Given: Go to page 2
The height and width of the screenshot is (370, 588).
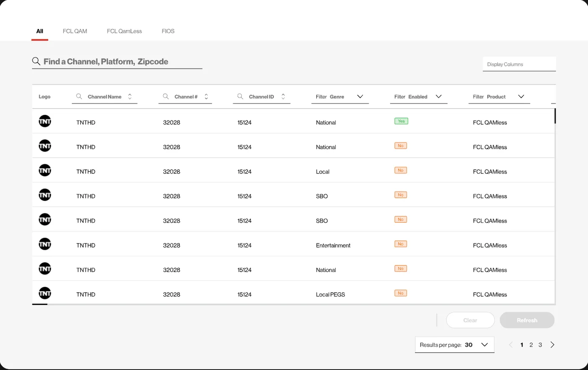Looking at the screenshot, I should [531, 345].
